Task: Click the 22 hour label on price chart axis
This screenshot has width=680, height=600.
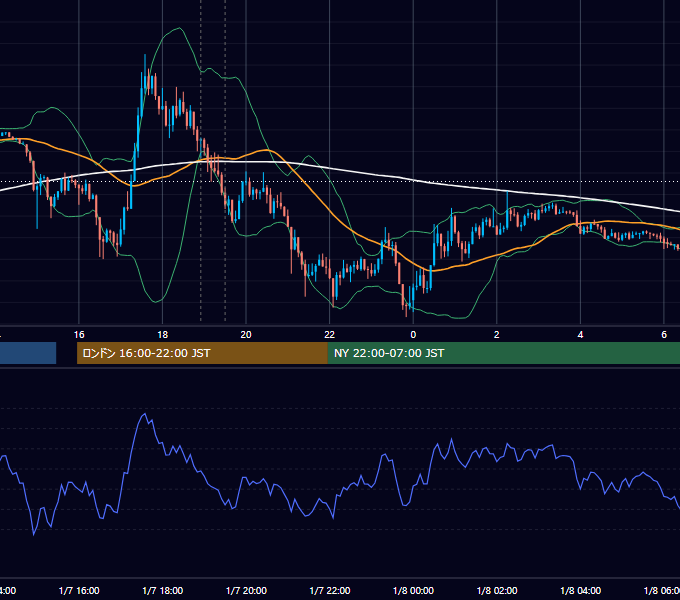Action: [330, 335]
